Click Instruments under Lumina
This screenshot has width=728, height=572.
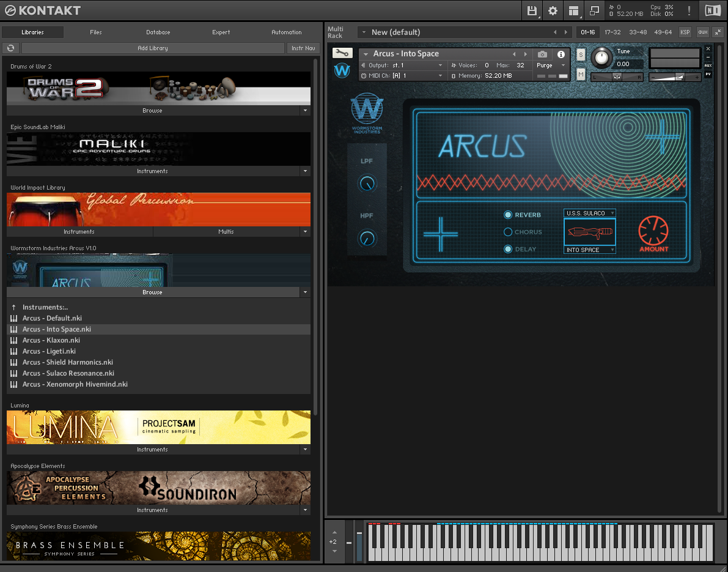coord(153,449)
